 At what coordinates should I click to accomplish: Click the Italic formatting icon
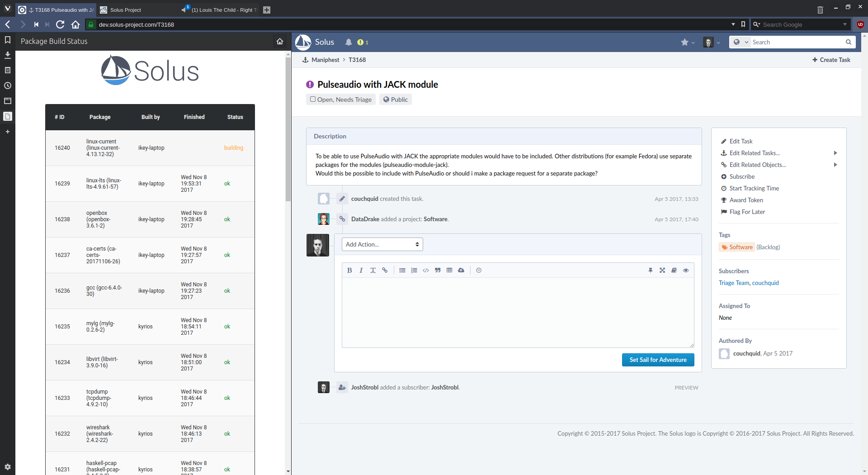(x=361, y=270)
